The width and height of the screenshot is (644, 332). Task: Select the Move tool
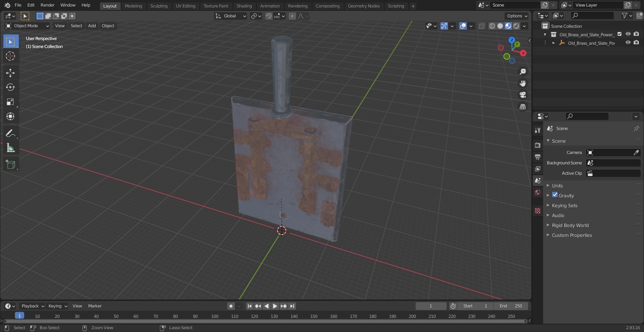pyautogui.click(x=10, y=73)
